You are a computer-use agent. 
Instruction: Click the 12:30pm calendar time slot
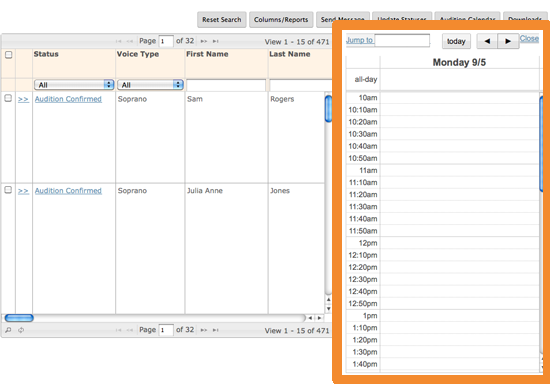pyautogui.click(x=460, y=279)
